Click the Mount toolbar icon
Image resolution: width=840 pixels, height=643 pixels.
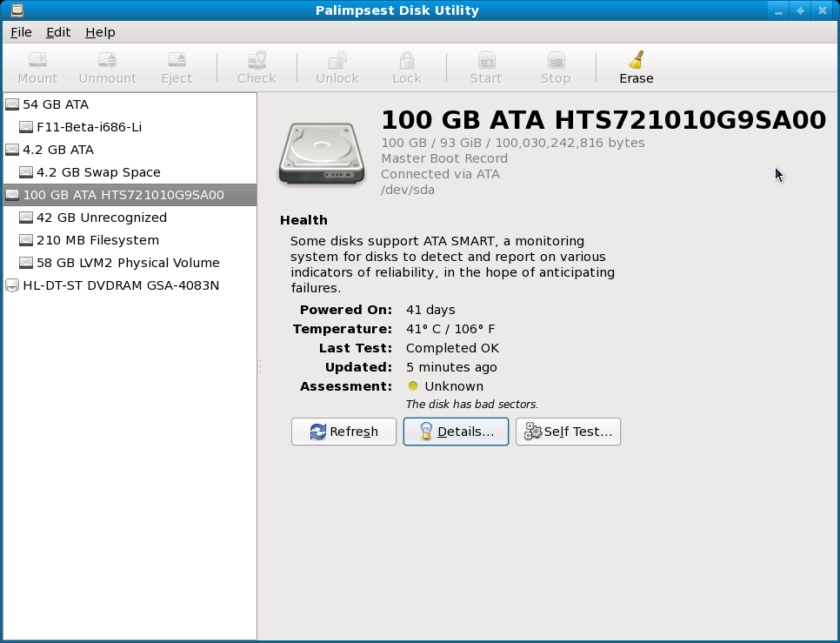click(37, 59)
